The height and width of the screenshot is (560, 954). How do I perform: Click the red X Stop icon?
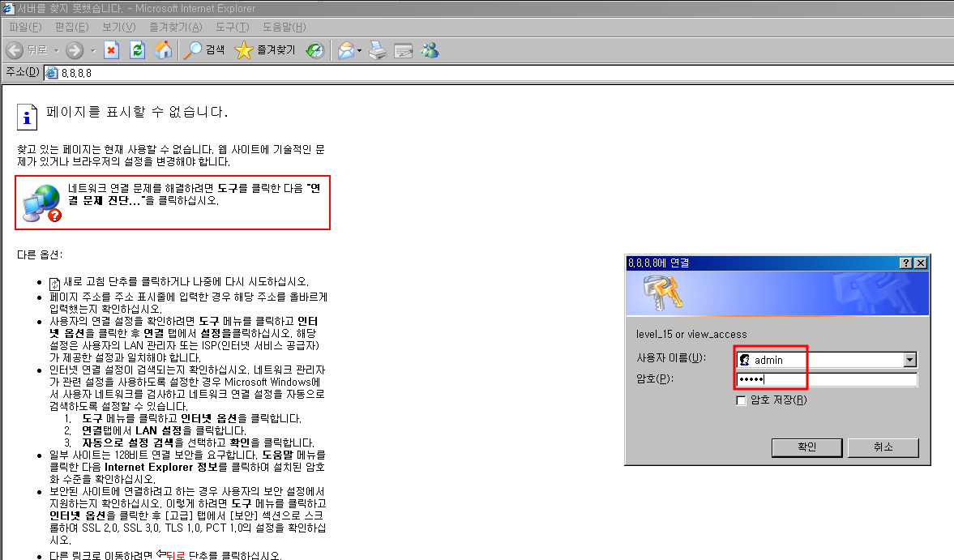coord(111,50)
